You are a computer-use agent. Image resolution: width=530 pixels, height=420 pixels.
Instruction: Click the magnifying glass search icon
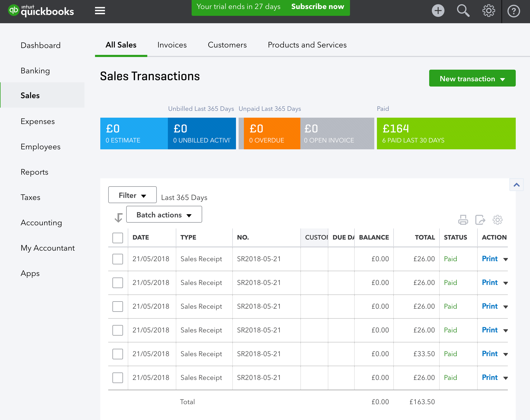click(463, 11)
